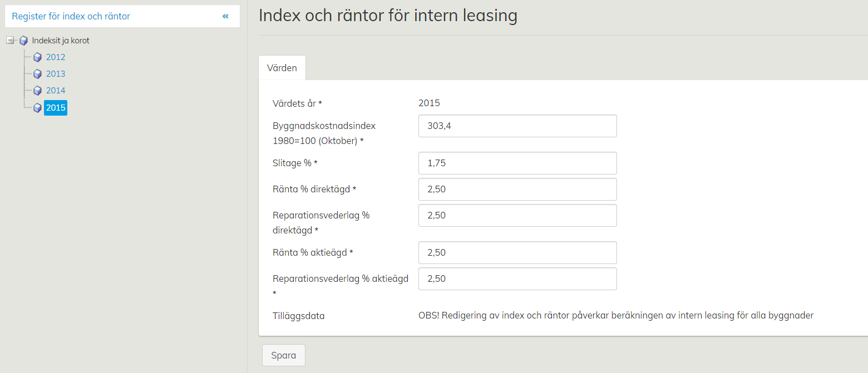Click the cube icon beside 2013
868x373 pixels.
[37, 74]
